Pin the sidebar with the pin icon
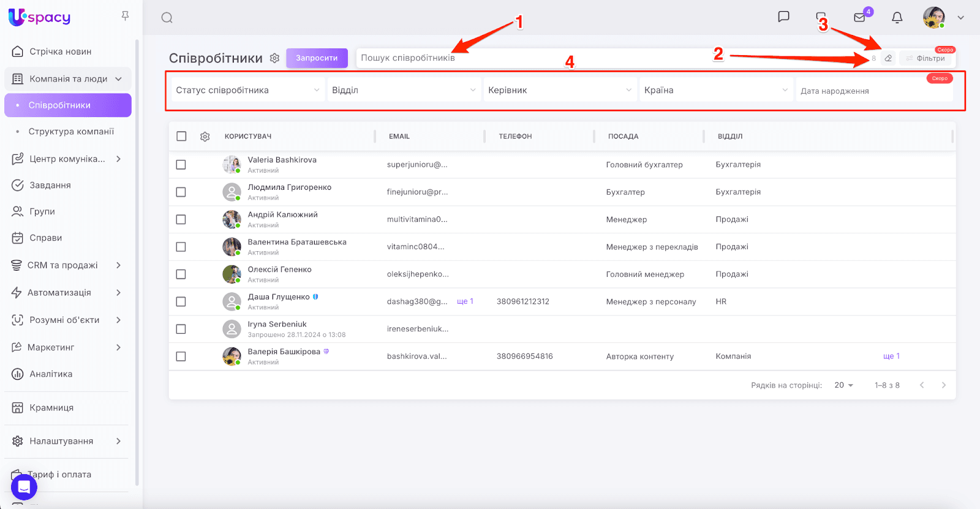 pyautogui.click(x=125, y=16)
